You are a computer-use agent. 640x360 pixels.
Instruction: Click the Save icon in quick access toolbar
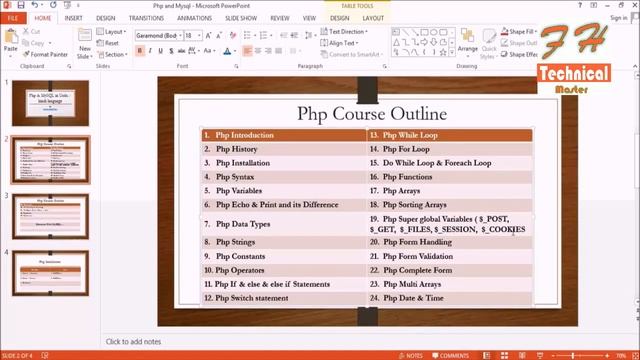pos(21,5)
